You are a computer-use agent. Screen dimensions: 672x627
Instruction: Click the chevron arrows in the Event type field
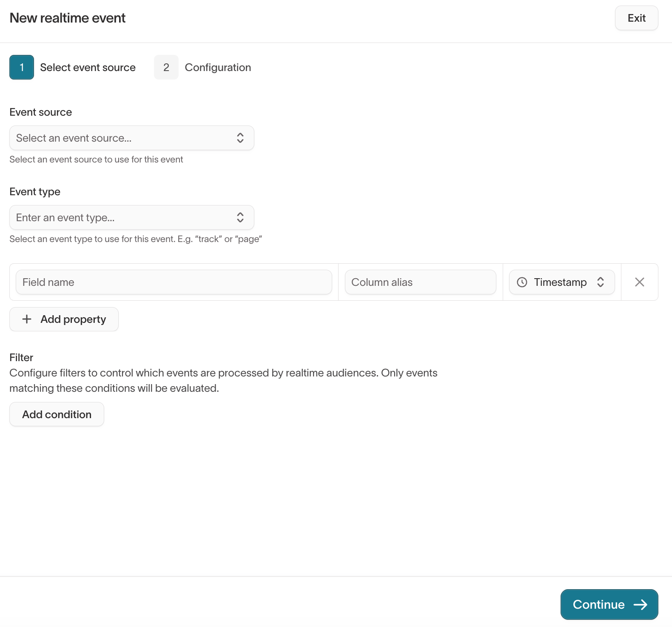click(x=240, y=217)
